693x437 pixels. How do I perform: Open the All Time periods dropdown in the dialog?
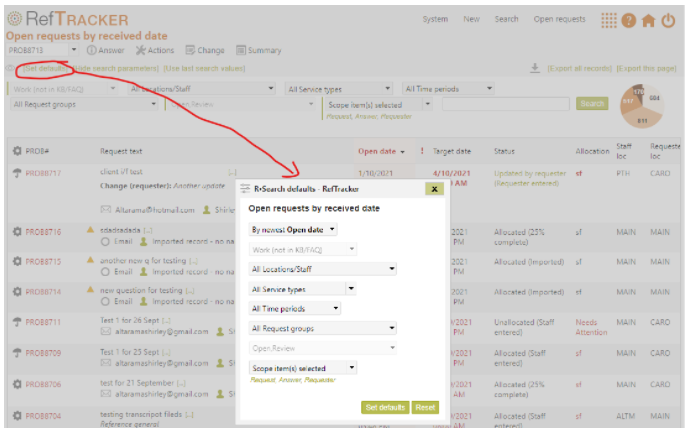(x=294, y=309)
